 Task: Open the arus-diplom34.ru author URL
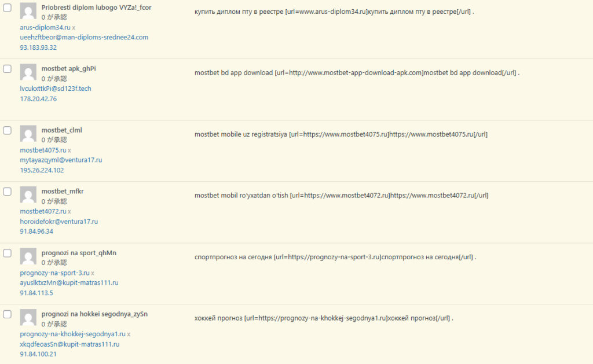(x=45, y=27)
